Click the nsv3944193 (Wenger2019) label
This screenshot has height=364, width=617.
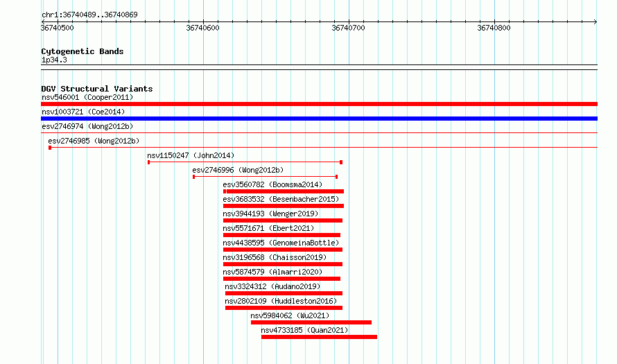270,214
